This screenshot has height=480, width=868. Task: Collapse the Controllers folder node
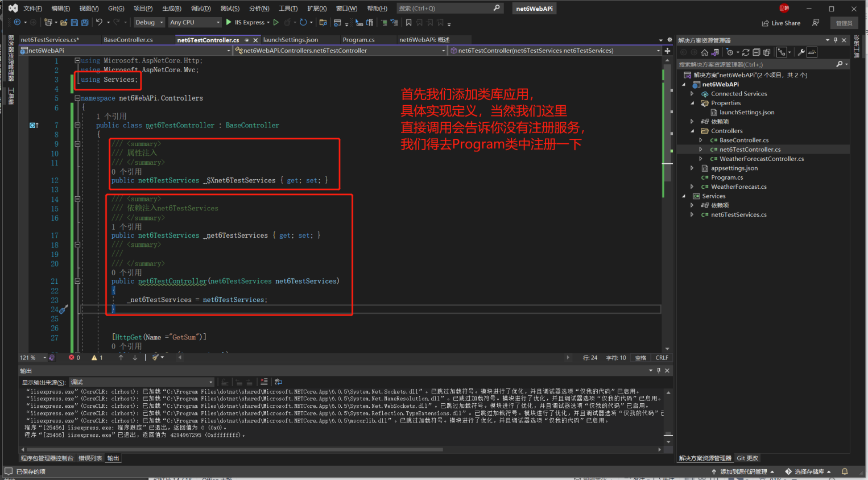point(692,131)
